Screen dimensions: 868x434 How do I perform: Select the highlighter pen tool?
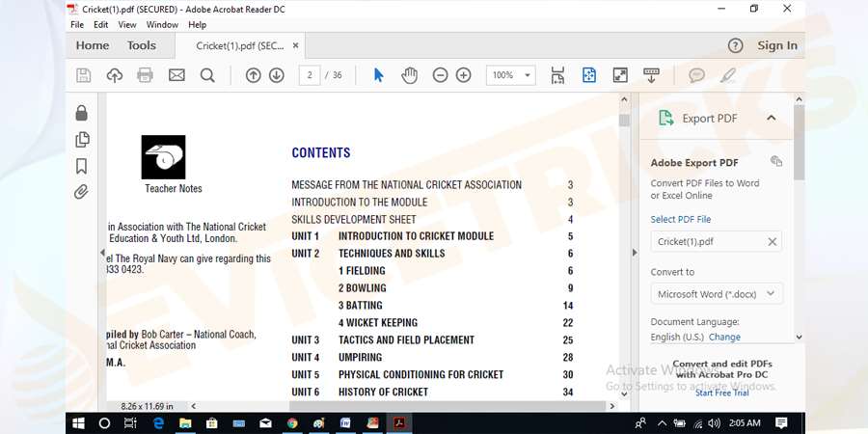(x=728, y=75)
